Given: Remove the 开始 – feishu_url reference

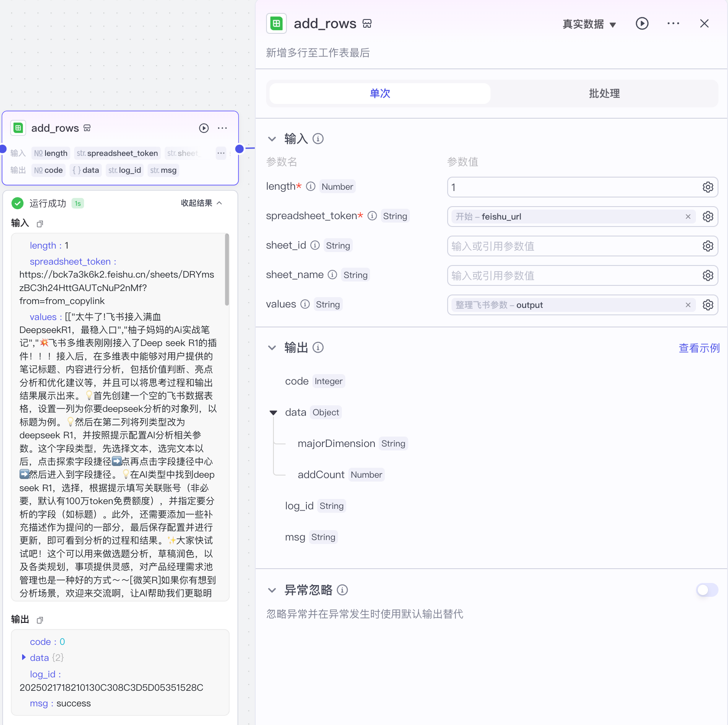Looking at the screenshot, I should click(688, 217).
